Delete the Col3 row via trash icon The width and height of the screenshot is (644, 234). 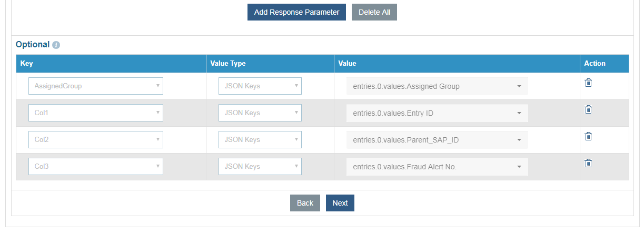click(x=589, y=163)
